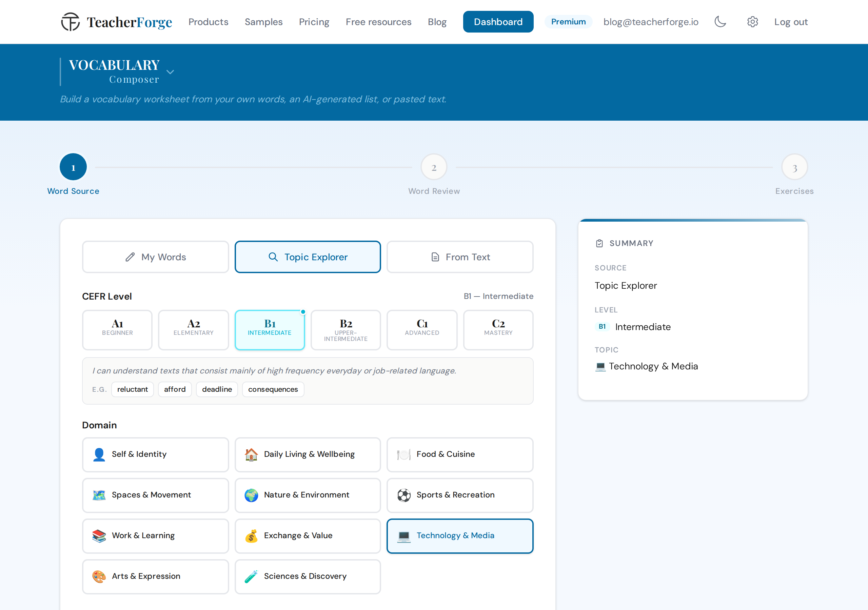Viewport: 868px width, 610px height.
Task: Click the plate icon for Food & Cuisine
Action: 404,454
